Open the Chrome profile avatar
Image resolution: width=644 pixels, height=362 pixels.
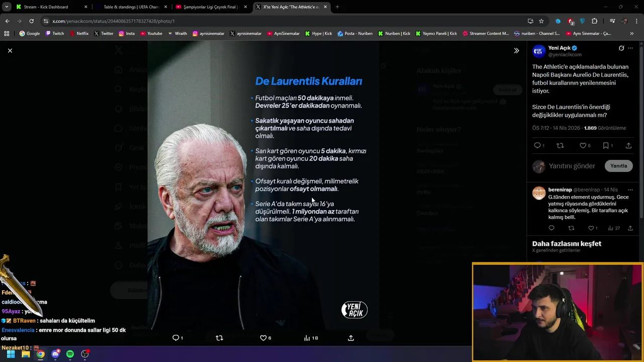tap(625, 21)
